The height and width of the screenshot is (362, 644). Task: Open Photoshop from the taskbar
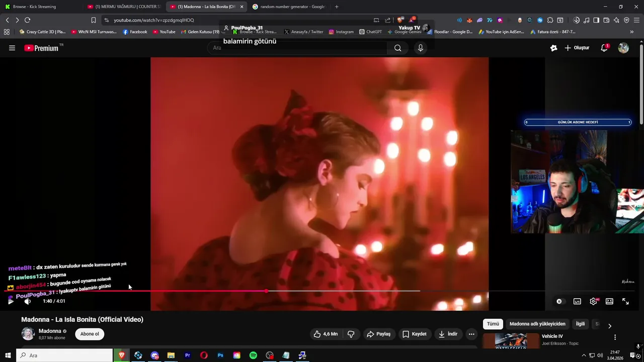pos(220,355)
